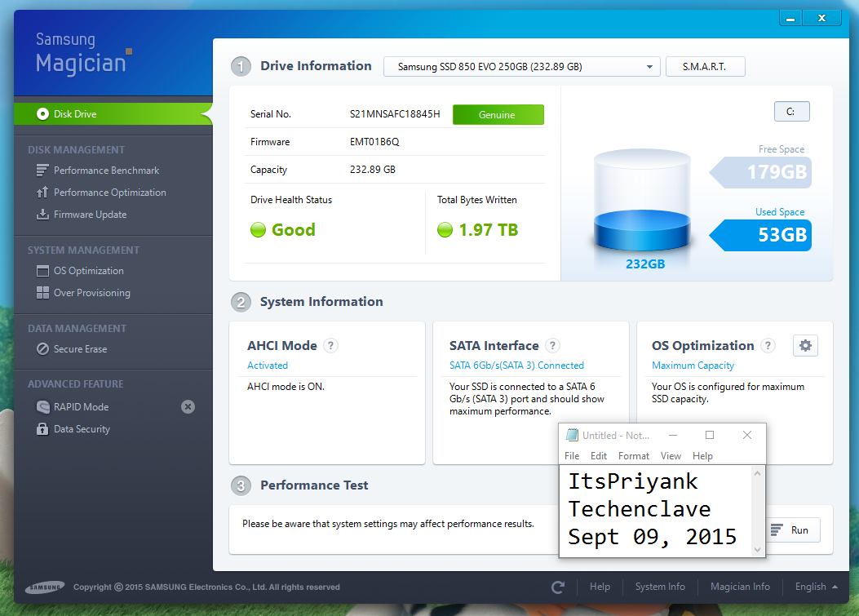Image resolution: width=859 pixels, height=616 pixels.
Task: Click the capacity value 232.89 GB
Action: tap(373, 170)
